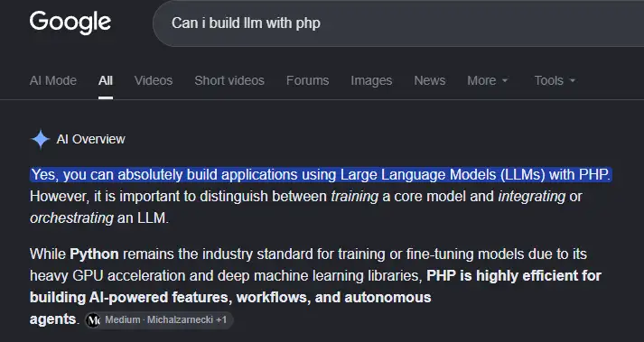
Task: Go to the Forums tab
Action: click(x=308, y=80)
